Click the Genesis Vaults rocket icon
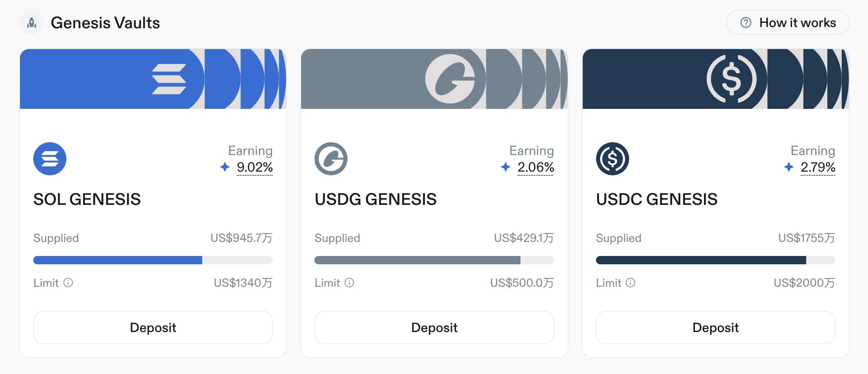The image size is (868, 374). (32, 23)
